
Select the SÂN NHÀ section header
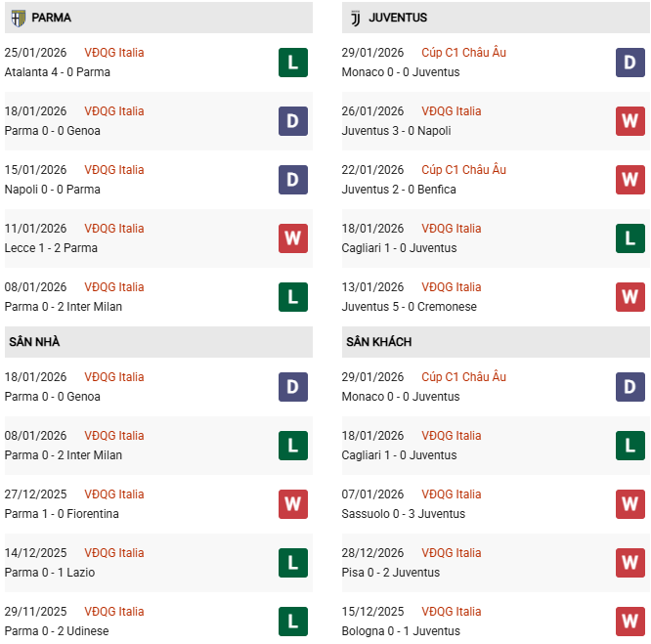pos(35,342)
